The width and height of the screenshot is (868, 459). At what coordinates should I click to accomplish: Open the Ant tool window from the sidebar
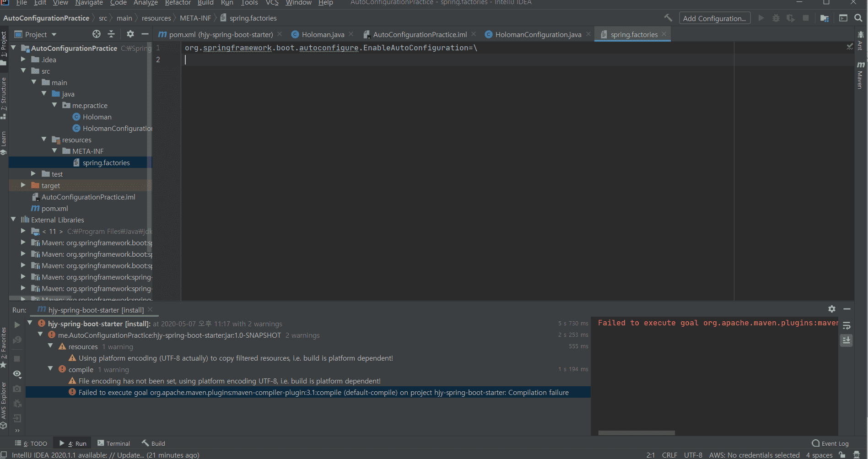[x=861, y=41]
